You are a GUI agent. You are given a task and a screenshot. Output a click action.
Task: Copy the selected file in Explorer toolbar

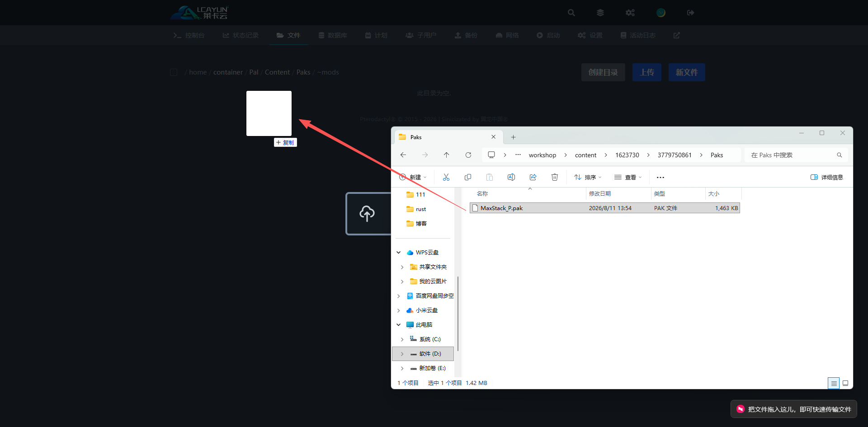pyautogui.click(x=468, y=177)
